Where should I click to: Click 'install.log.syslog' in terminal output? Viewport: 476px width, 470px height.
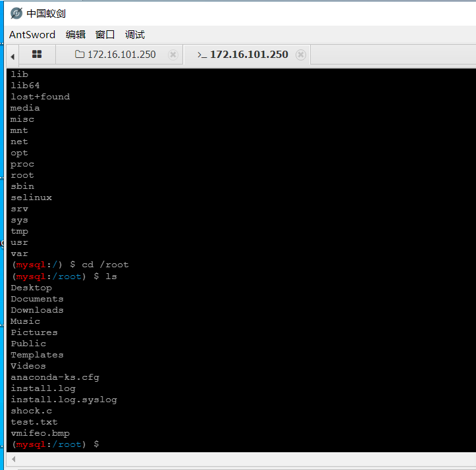[64, 400]
